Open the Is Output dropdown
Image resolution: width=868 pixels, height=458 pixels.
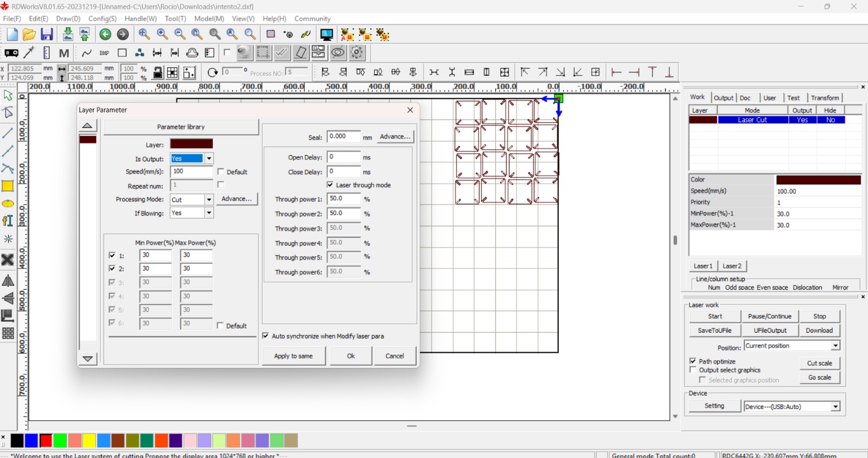pyautogui.click(x=209, y=158)
